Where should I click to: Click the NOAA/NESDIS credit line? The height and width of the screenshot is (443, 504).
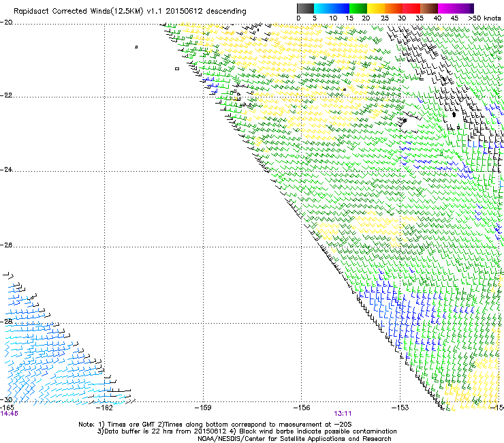point(294,439)
